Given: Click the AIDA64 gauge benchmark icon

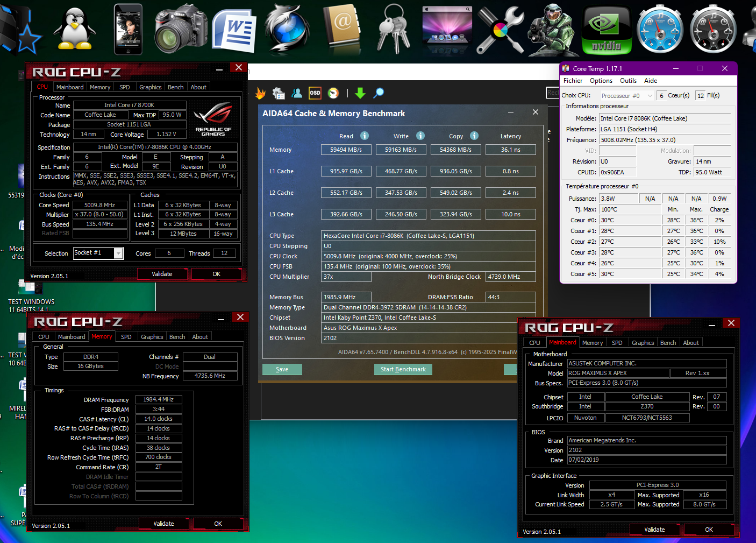Looking at the screenshot, I should point(333,93).
